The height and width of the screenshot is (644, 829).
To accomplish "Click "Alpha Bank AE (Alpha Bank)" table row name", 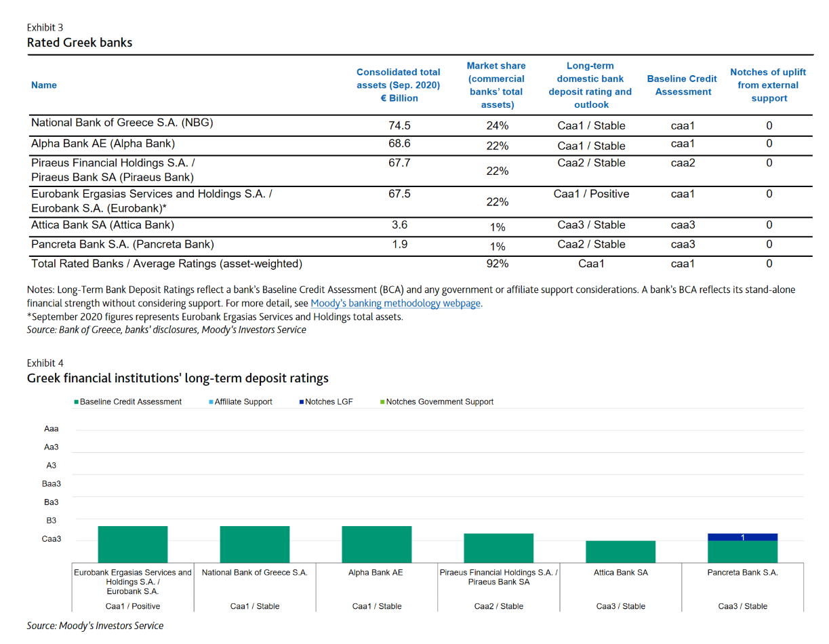I will pyautogui.click(x=103, y=144).
